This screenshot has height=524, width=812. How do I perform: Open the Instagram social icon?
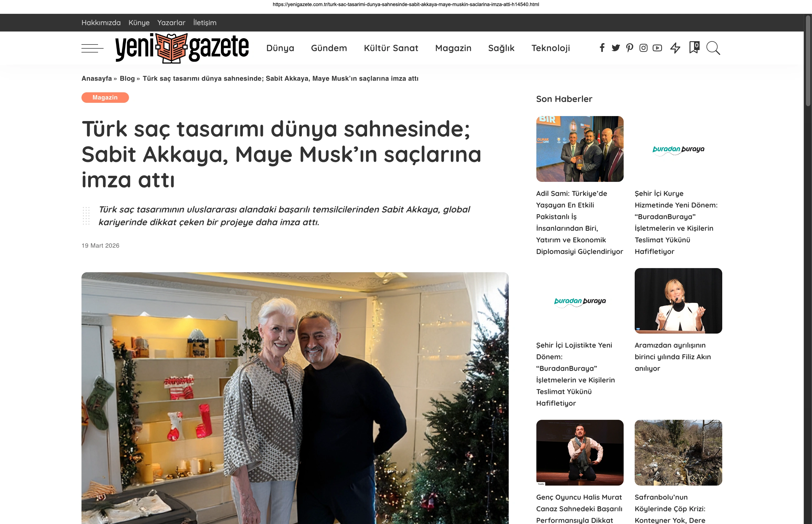click(643, 48)
